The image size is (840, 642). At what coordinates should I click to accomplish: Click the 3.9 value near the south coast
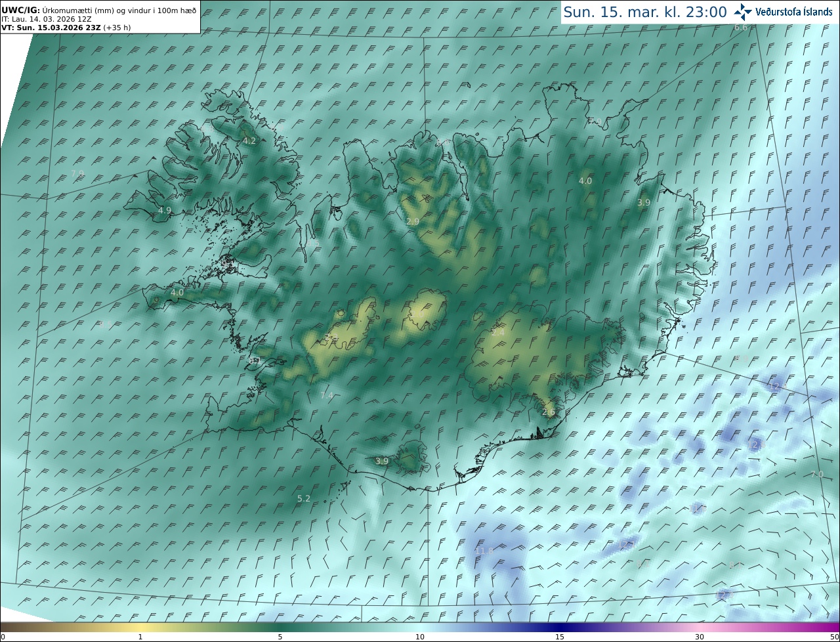coord(382,461)
